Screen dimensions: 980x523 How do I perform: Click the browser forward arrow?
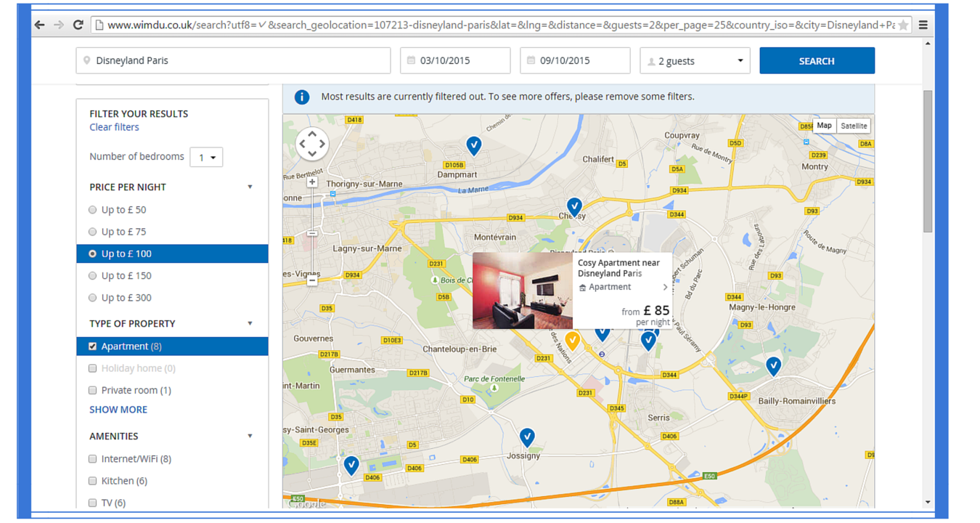click(59, 25)
